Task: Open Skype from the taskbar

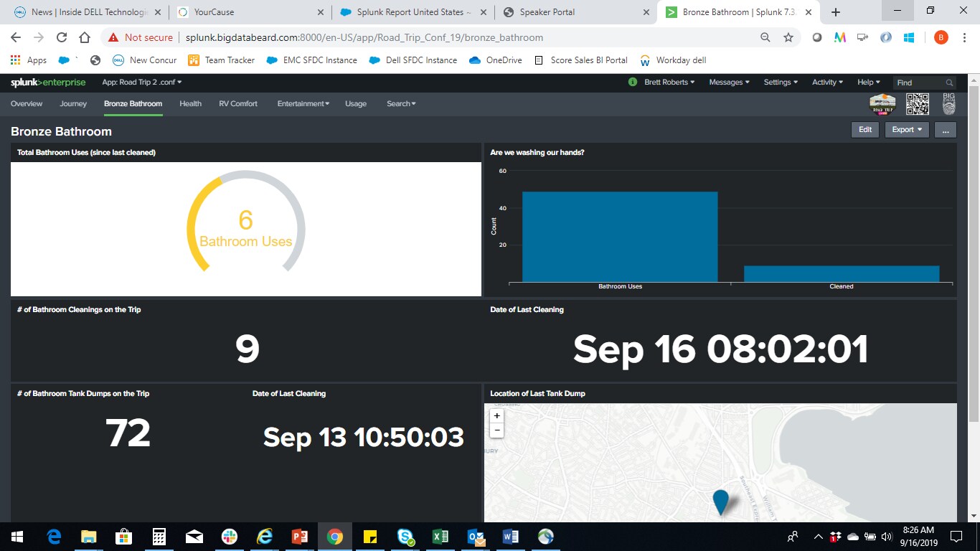Action: coord(405,537)
